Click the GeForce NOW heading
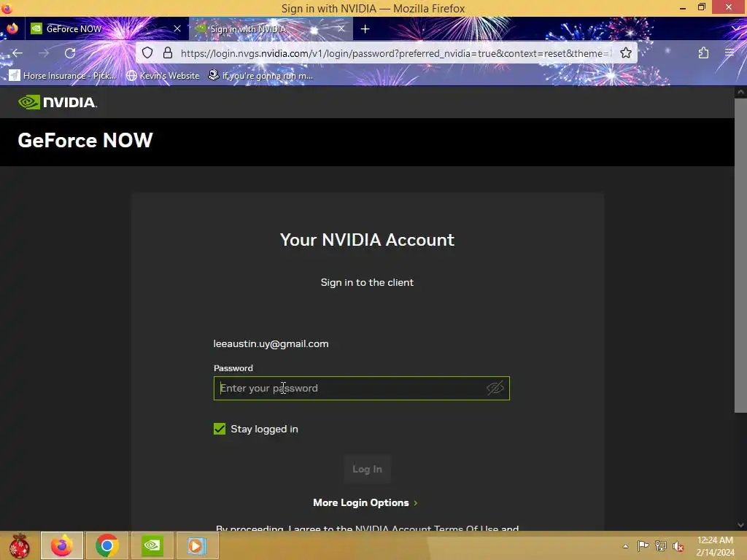Image resolution: width=747 pixels, height=560 pixels. click(x=85, y=141)
